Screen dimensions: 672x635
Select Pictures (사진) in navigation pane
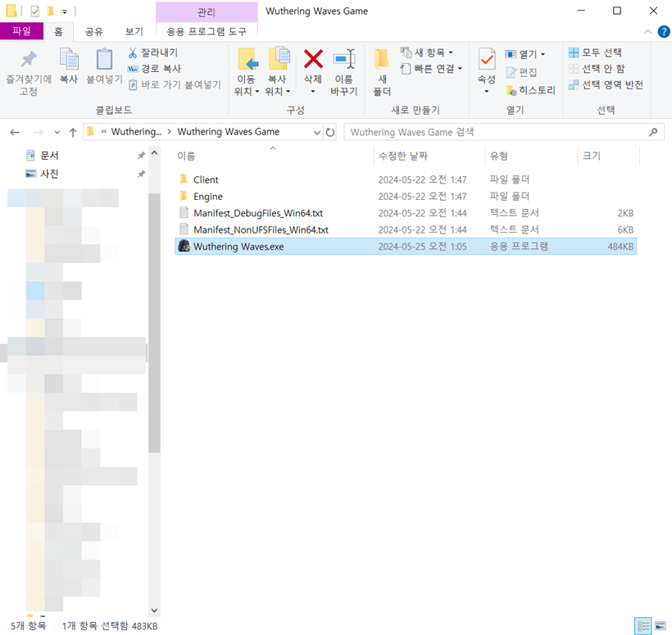49,174
